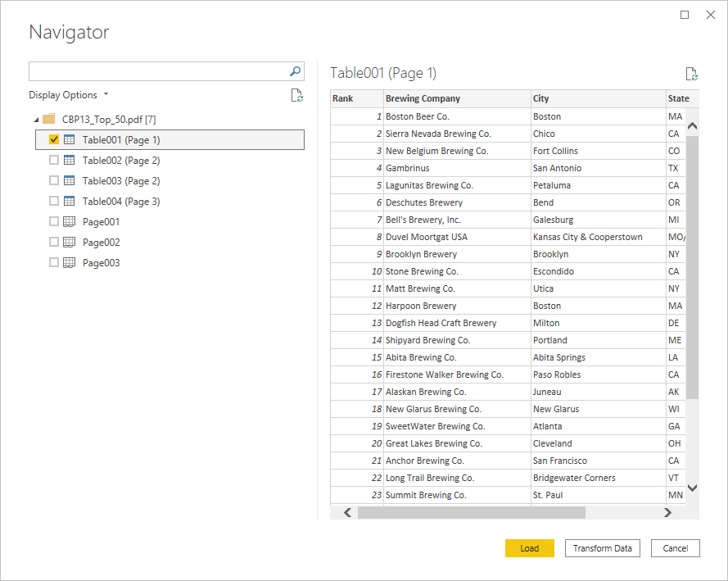Click the Table004 (Page 3) table icon
Image resolution: width=728 pixels, height=581 pixels.
click(69, 201)
